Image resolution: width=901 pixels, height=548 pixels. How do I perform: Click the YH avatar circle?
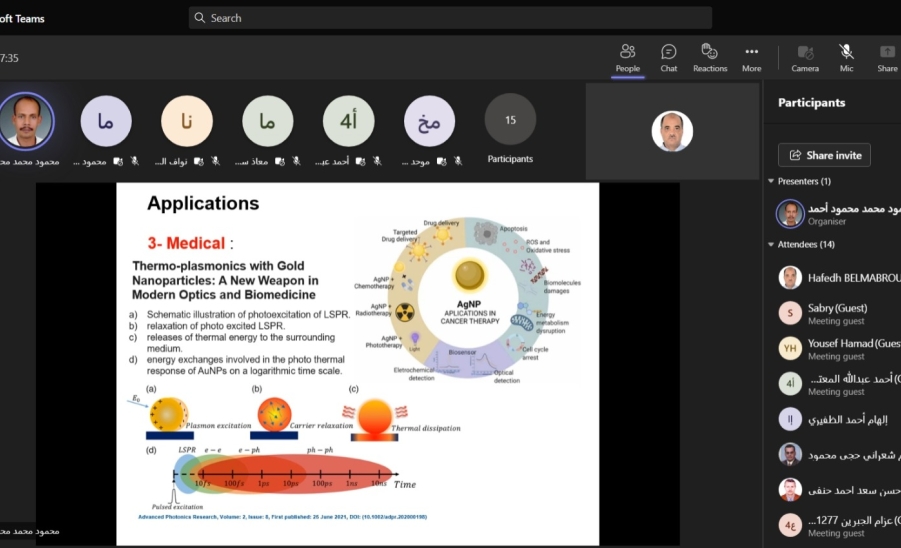790,348
